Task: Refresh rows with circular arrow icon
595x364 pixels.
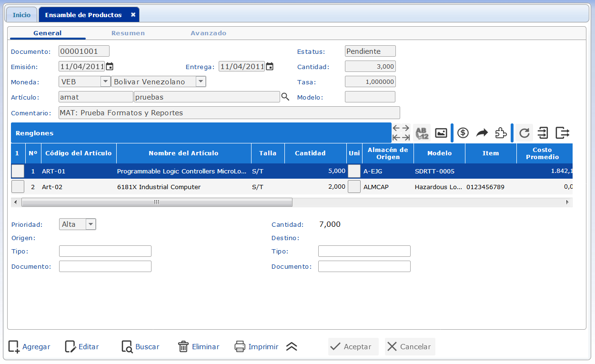Action: 524,133
